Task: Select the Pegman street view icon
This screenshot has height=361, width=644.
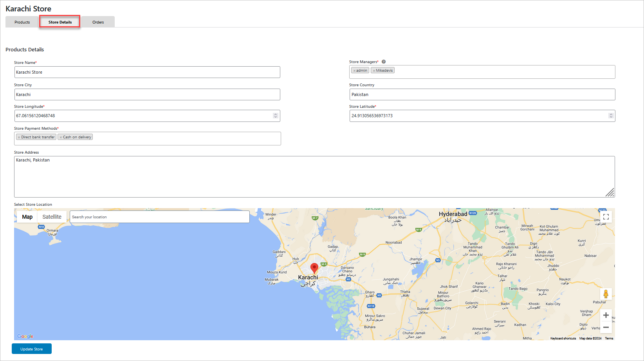Action: click(606, 294)
